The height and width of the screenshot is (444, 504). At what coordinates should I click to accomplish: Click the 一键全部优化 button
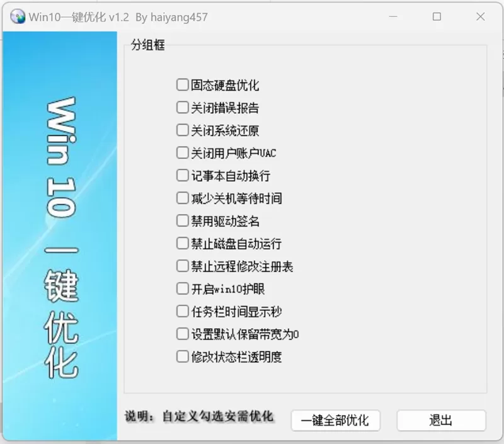click(336, 420)
